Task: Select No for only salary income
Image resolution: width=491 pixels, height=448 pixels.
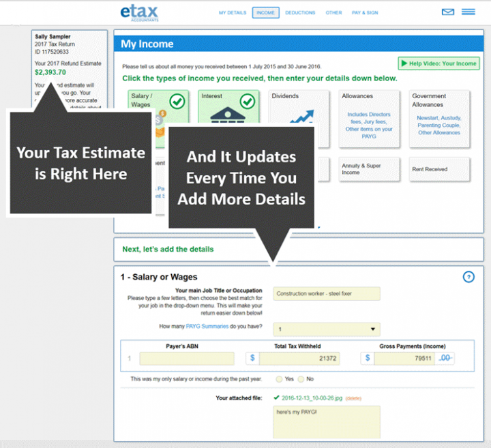Action: [x=301, y=379]
